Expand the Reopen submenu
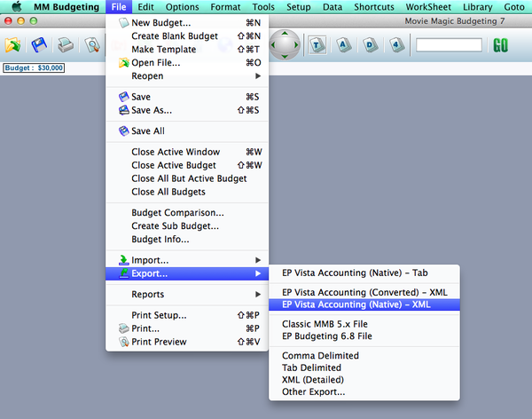532x419 pixels. (187, 75)
